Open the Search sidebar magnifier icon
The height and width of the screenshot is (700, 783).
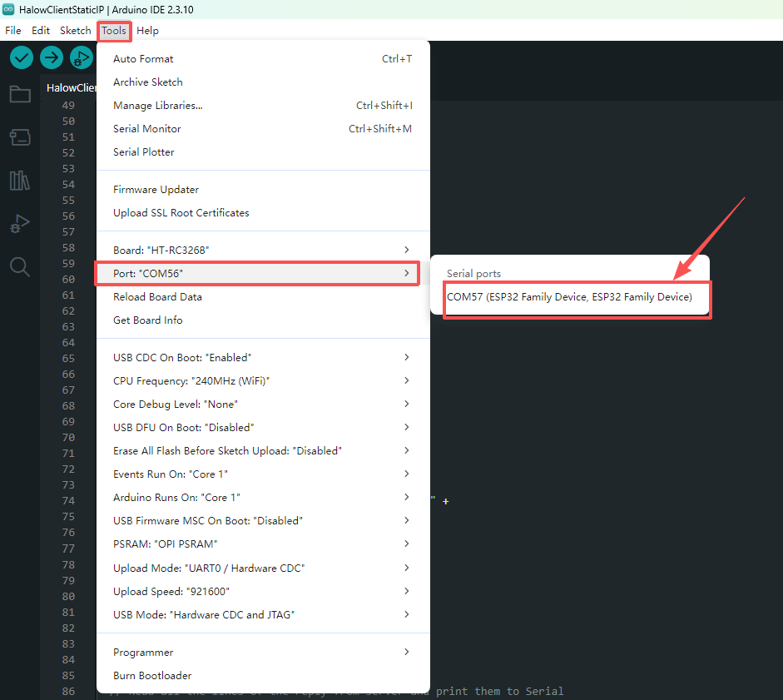pos(20,267)
